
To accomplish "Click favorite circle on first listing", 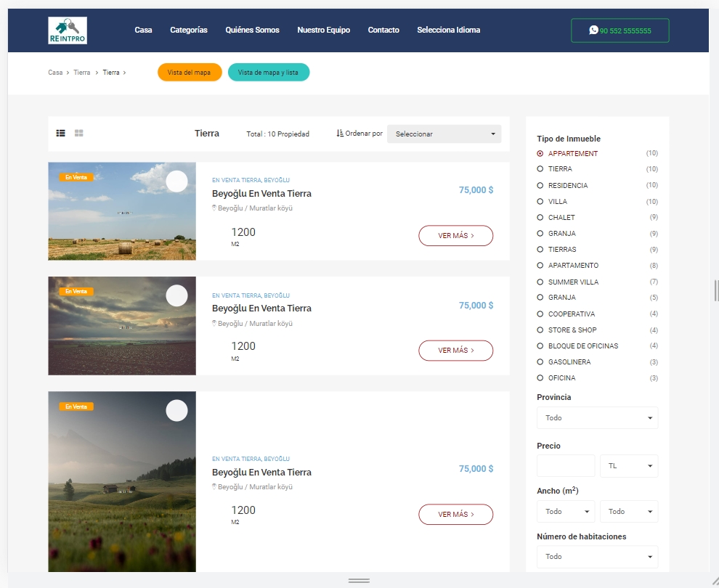I will [x=176, y=181].
